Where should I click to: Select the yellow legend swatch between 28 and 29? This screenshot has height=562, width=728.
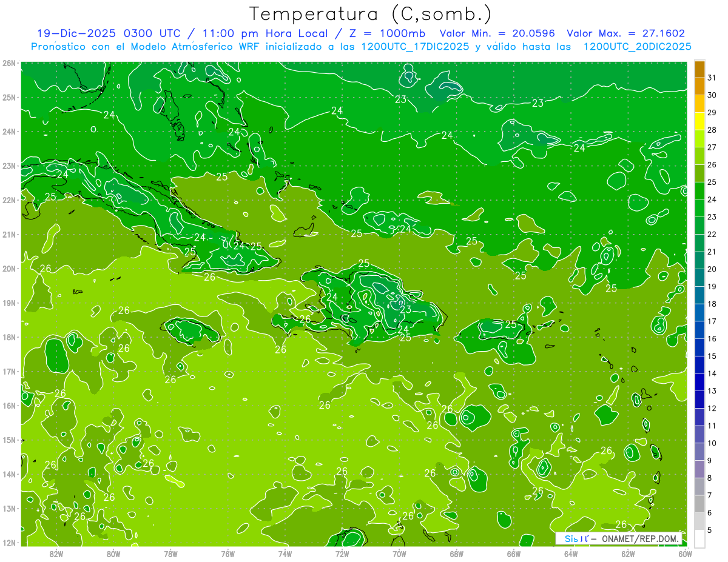pyautogui.click(x=699, y=121)
